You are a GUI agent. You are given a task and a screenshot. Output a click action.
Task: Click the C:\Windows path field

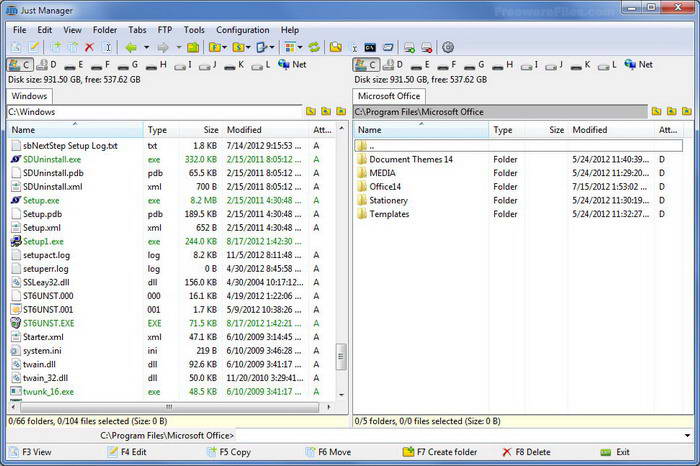154,112
